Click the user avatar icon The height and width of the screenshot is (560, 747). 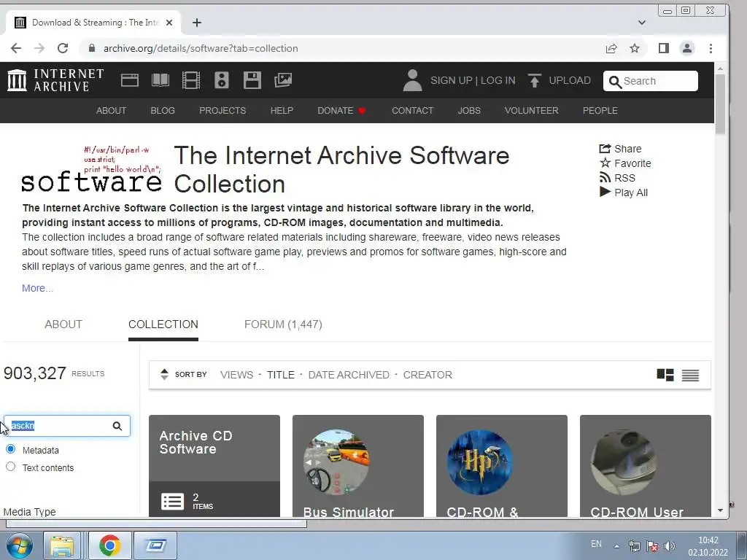(x=412, y=80)
